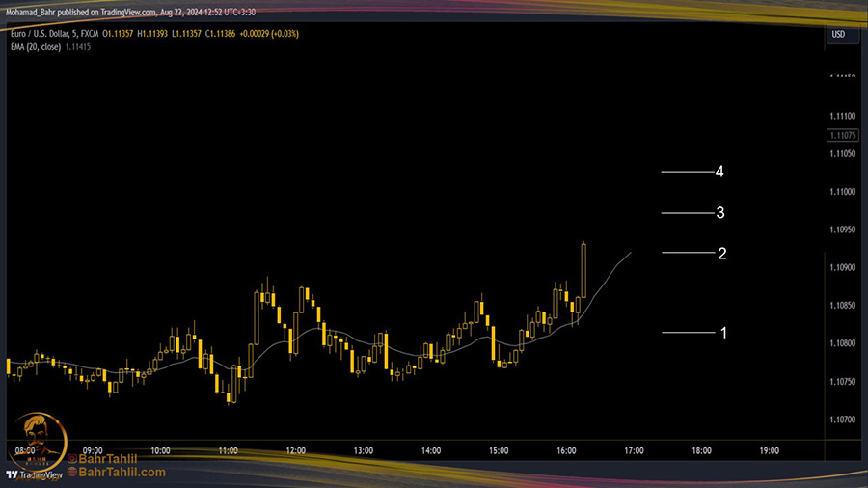
Task: Click the Instagram icon beside BahrTahlil
Action: [x=72, y=460]
